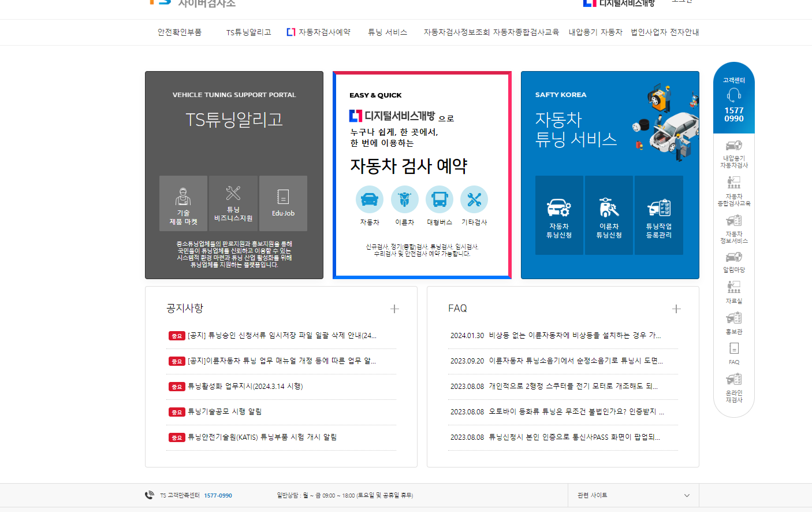Open the 내압용기 자동차 menu

pos(595,32)
